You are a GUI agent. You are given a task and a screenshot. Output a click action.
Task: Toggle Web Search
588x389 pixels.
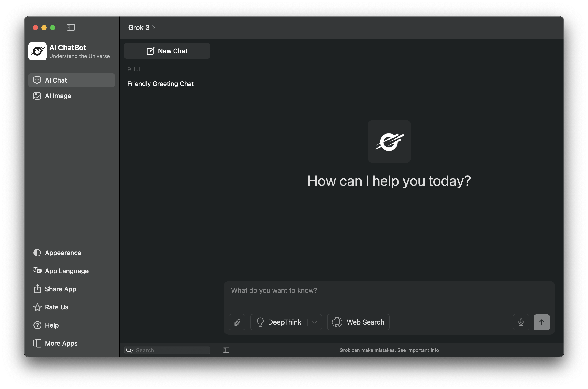[358, 322]
